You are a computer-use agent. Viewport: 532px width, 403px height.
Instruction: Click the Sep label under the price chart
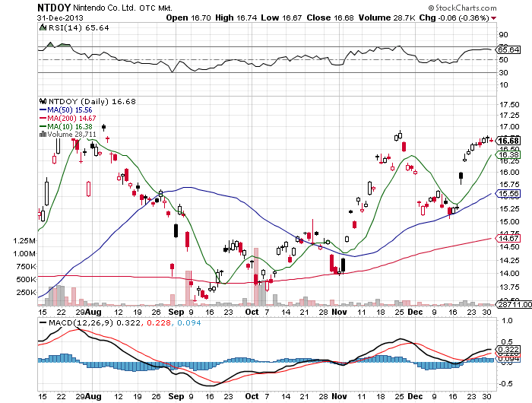pos(176,312)
